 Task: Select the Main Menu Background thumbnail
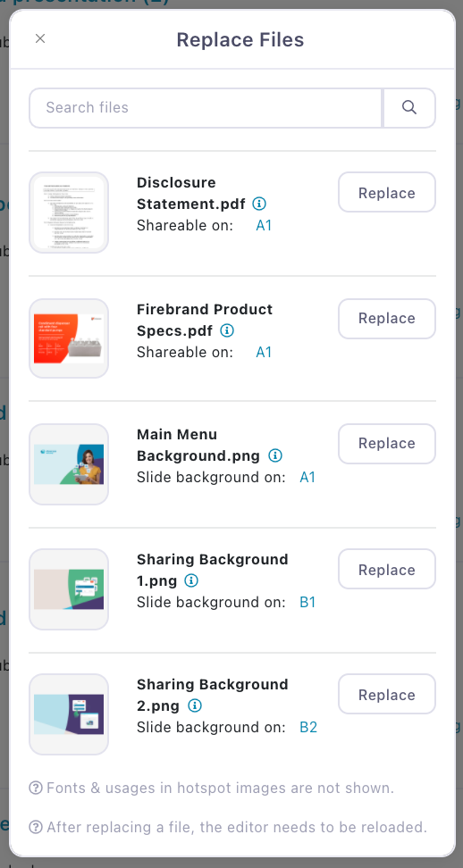(x=69, y=464)
